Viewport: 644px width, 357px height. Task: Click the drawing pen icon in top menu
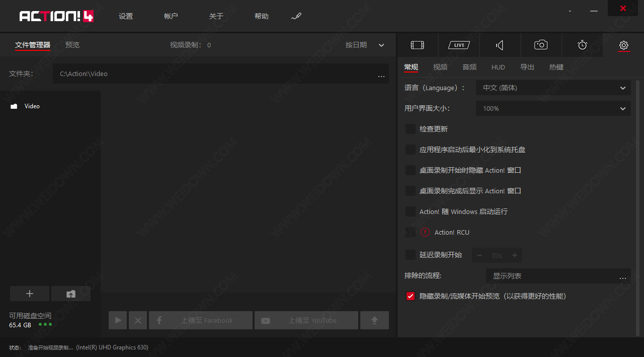point(296,16)
